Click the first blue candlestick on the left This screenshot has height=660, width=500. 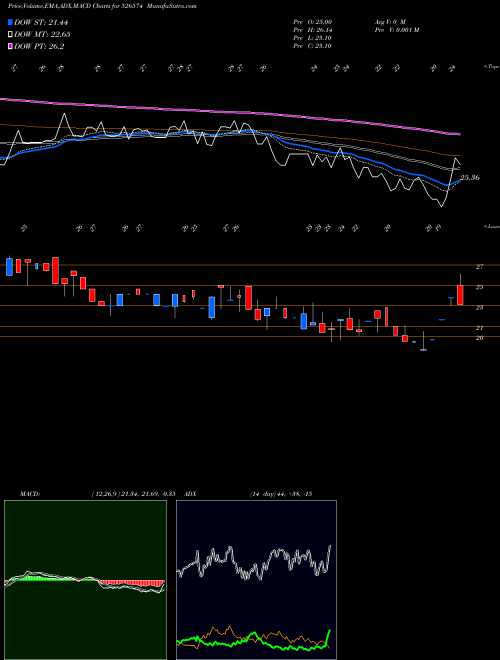[9, 267]
